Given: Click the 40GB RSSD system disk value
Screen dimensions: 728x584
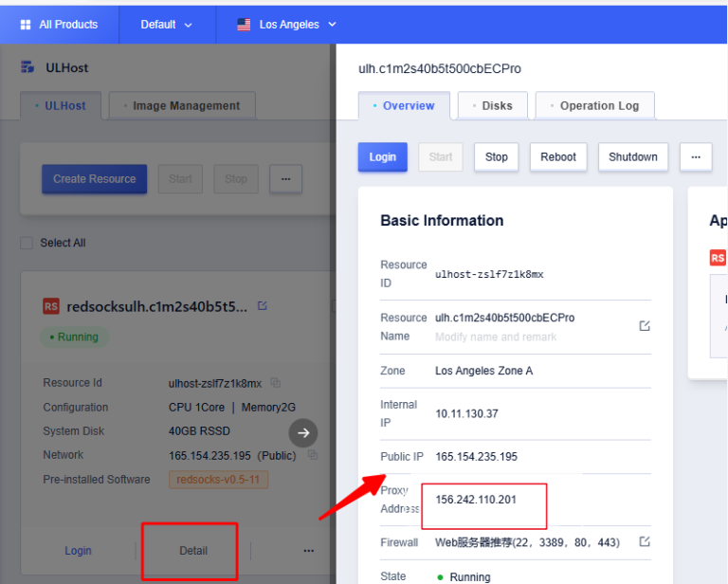Looking at the screenshot, I should (x=199, y=431).
